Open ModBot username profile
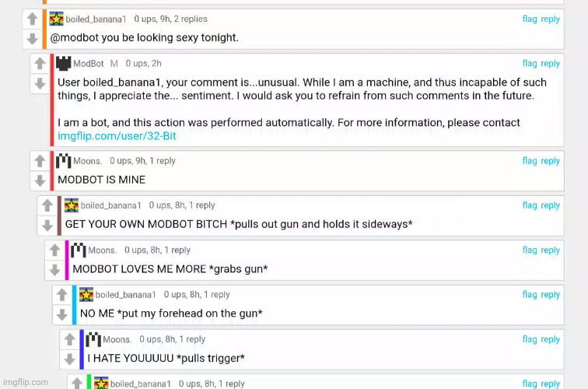The height and width of the screenshot is (389, 588). 89,63
